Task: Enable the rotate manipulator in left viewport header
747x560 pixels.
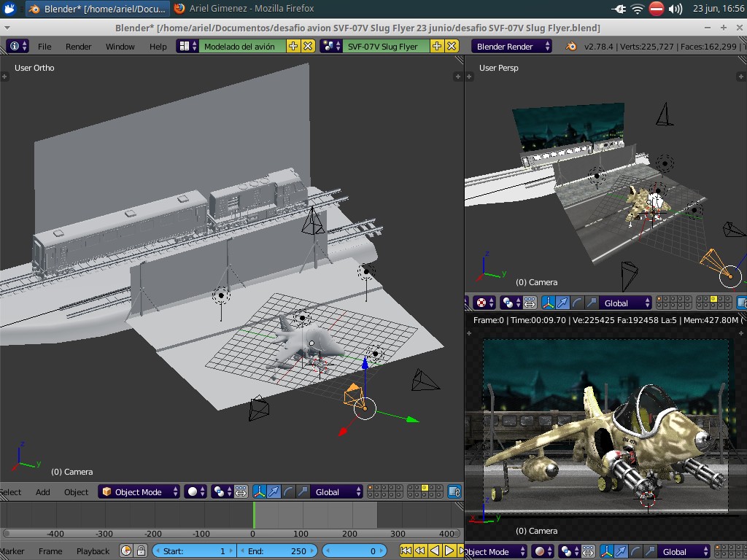Action: click(x=290, y=492)
